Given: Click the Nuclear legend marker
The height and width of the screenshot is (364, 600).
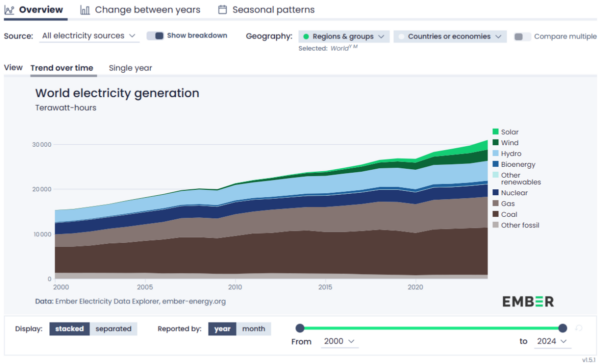Looking at the screenshot, I should coord(496,193).
